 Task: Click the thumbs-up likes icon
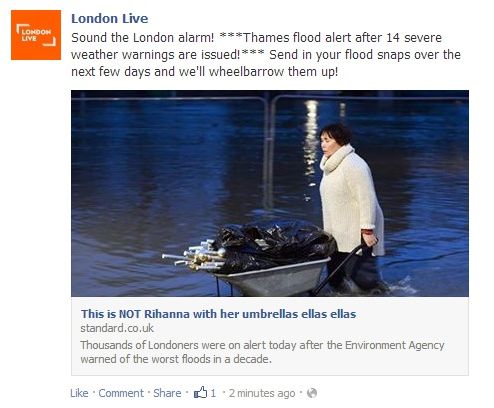coord(200,392)
